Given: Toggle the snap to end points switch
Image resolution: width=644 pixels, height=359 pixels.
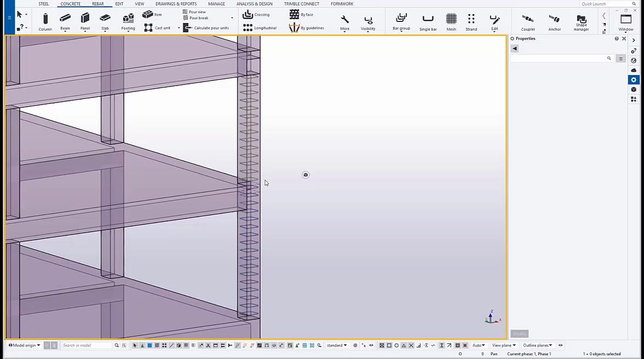Looking at the screenshot, I should click(x=389, y=345).
